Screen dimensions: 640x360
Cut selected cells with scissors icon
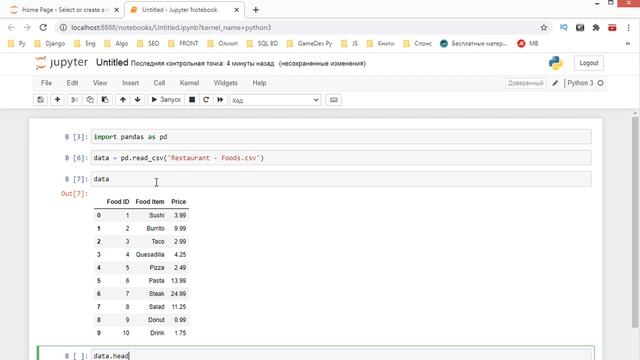[75, 100]
